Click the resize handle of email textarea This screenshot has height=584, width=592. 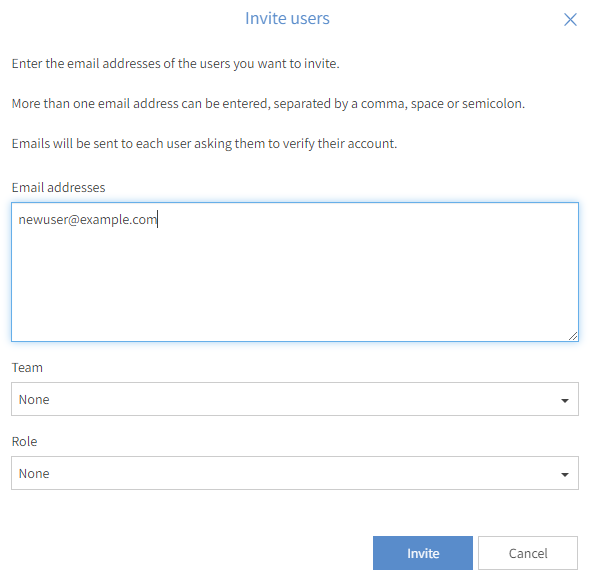click(x=573, y=336)
